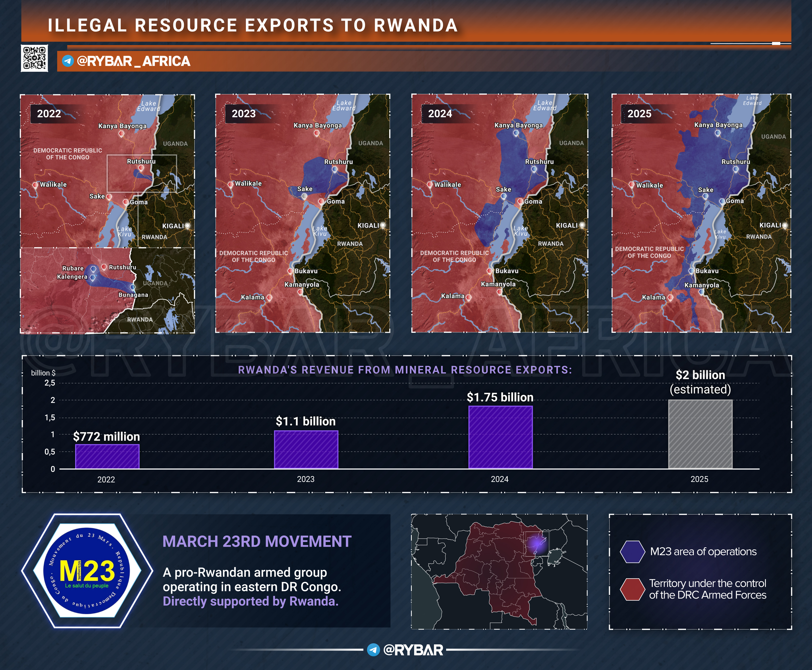
Task: Click the 2025 year label on the fourth map
Action: point(639,114)
